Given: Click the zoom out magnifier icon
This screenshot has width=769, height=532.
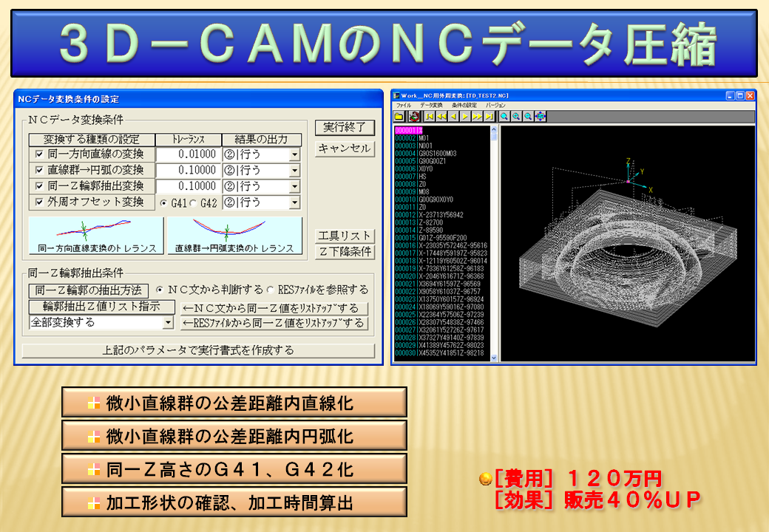Looking at the screenshot, I should [x=528, y=116].
